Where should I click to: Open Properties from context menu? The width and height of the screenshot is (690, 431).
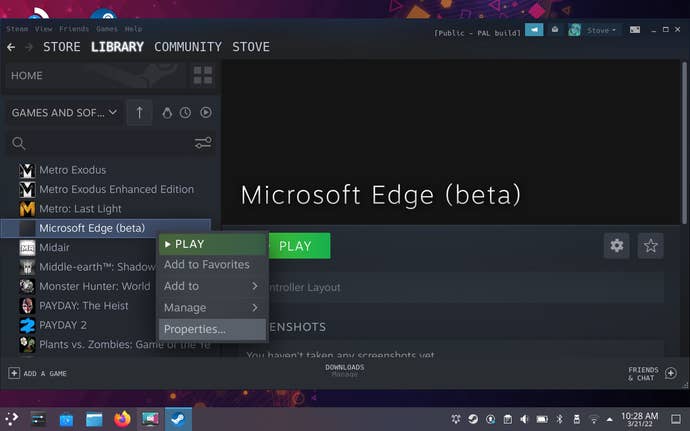[x=213, y=329]
